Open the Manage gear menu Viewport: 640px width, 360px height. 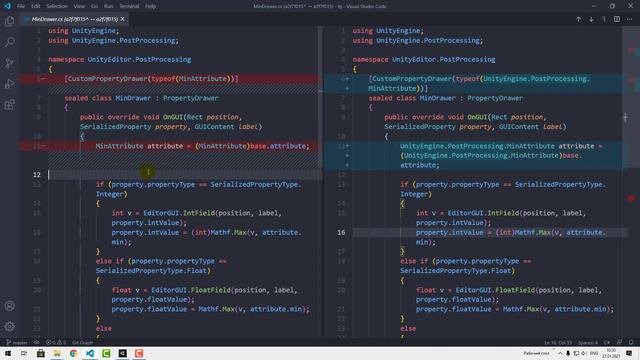pos(9,326)
